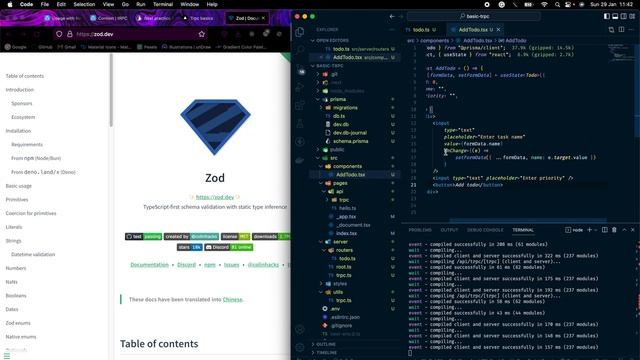
Task: Open the .env file in explorer
Action: pyautogui.click(x=336, y=309)
